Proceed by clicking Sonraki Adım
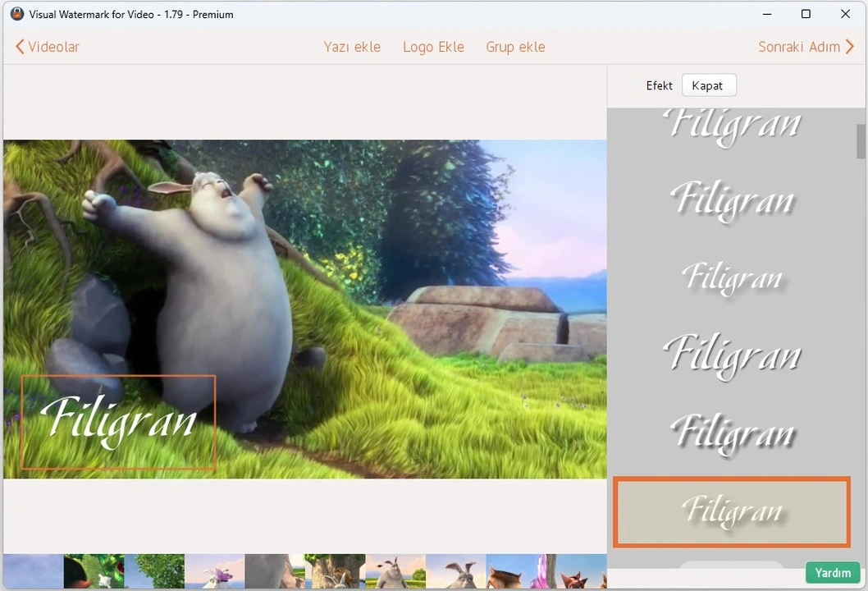 [798, 47]
